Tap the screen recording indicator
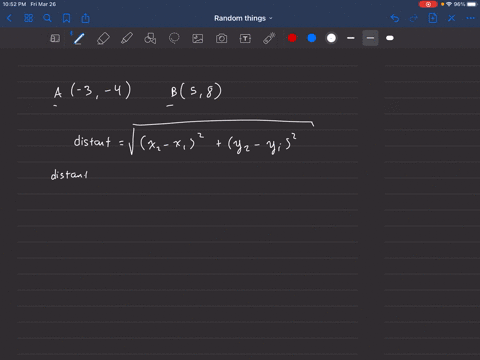480x360 pixels. point(428,4)
